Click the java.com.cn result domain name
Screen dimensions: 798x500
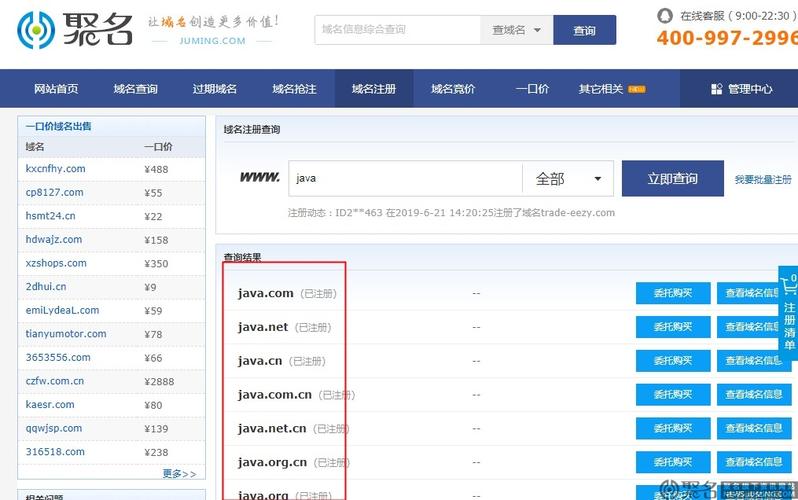[x=274, y=395]
